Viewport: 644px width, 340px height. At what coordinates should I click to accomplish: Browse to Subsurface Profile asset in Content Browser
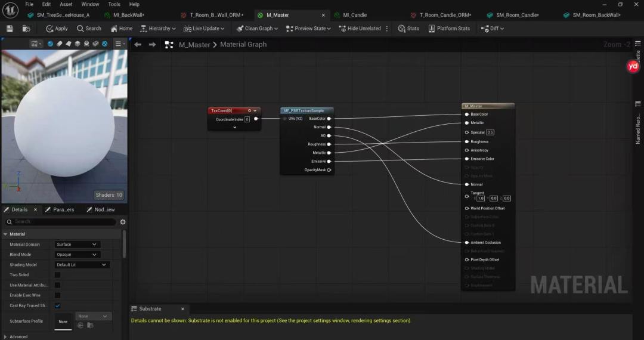pos(90,325)
